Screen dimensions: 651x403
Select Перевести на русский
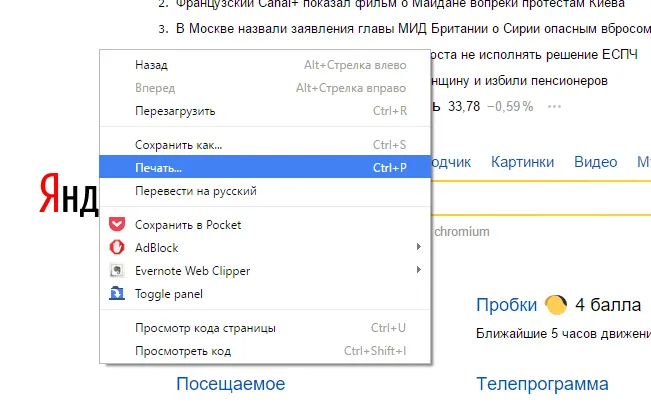(265, 191)
